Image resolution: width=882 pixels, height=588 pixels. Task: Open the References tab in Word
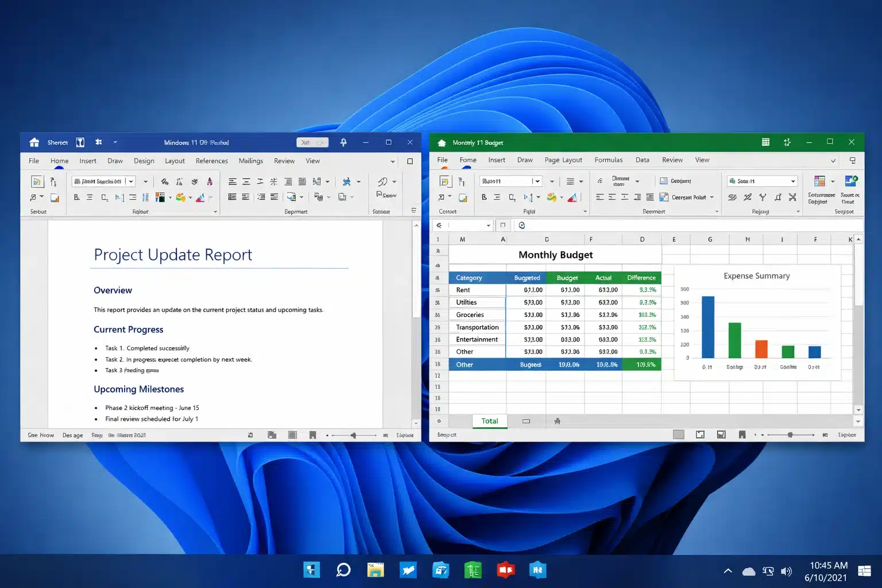point(211,161)
